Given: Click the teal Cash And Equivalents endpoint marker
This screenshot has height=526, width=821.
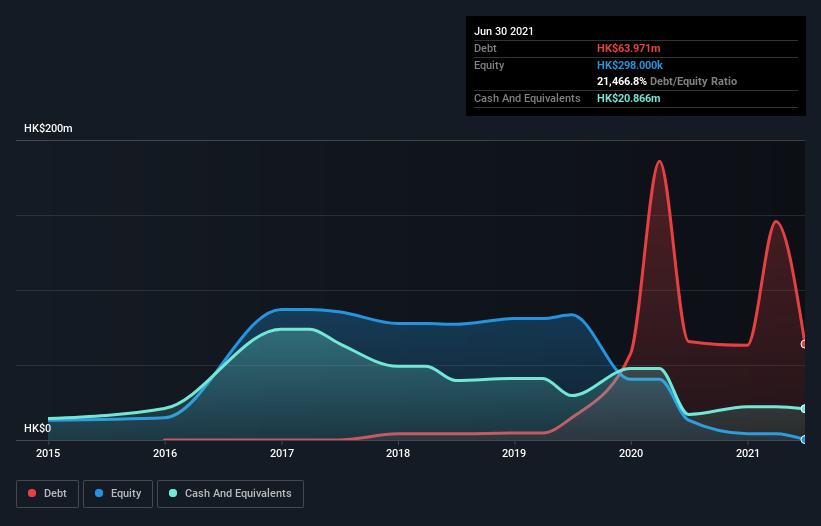Looking at the screenshot, I should point(804,408).
